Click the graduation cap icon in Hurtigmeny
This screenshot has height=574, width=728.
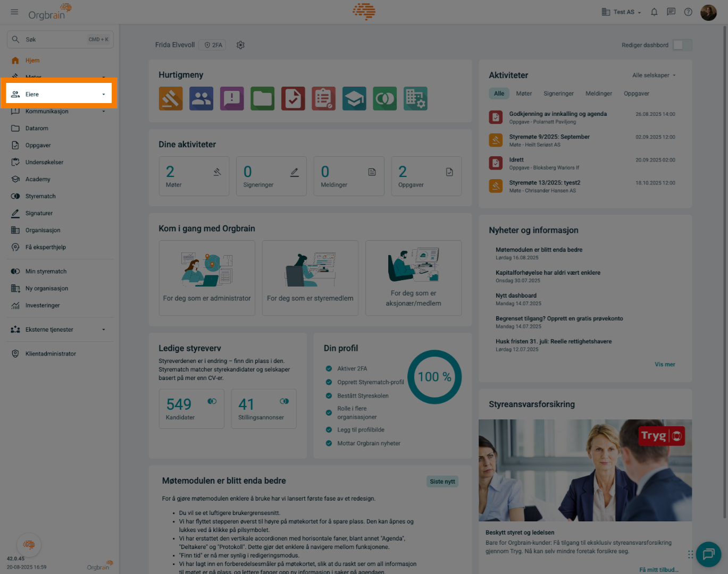(x=354, y=98)
